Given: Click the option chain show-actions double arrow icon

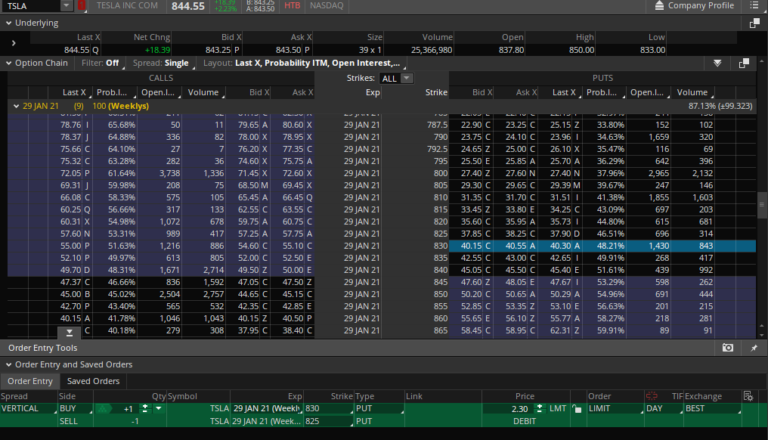Looking at the screenshot, I should point(717,63).
